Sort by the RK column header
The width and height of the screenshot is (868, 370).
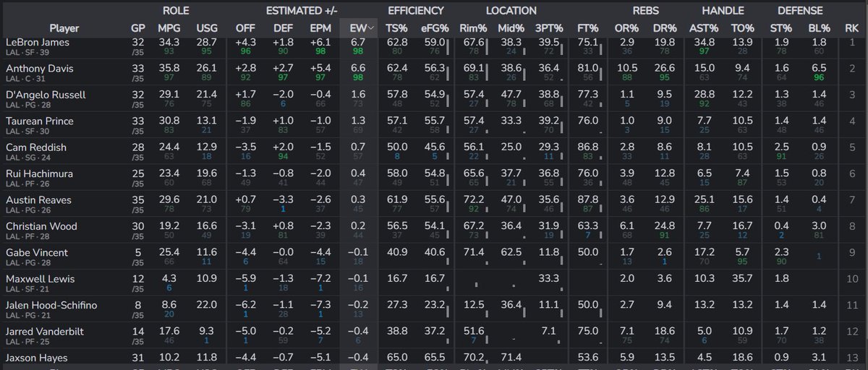851,29
